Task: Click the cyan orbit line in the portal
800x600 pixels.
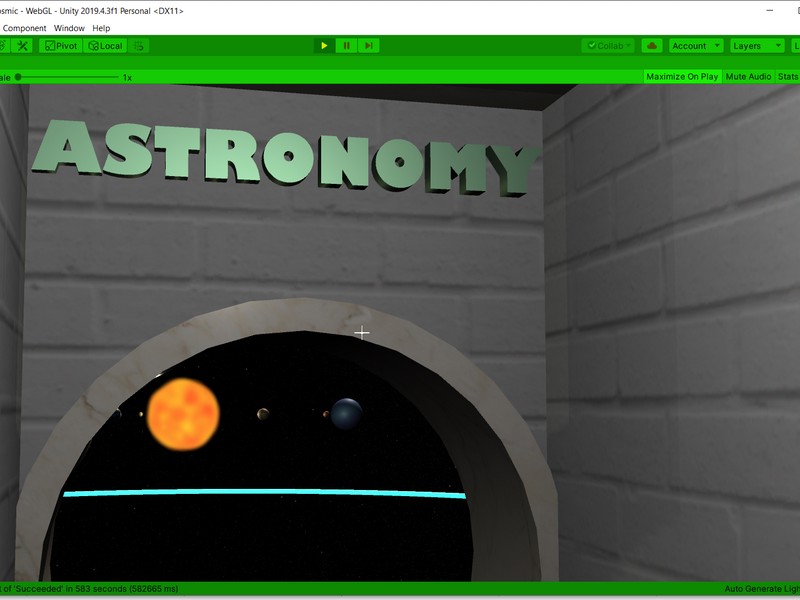Action: (264, 493)
